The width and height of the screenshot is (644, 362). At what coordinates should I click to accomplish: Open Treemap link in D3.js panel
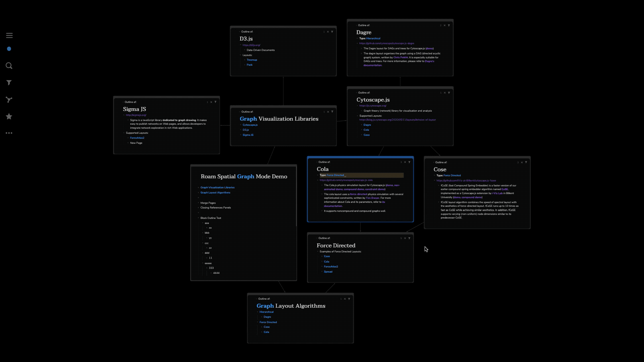[252, 60]
